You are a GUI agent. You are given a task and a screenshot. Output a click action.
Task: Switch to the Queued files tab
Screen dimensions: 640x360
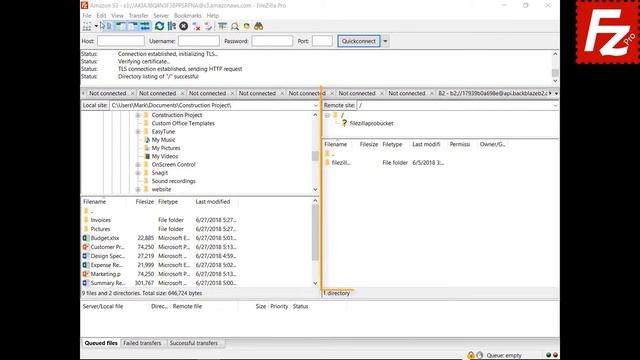[x=101, y=343]
